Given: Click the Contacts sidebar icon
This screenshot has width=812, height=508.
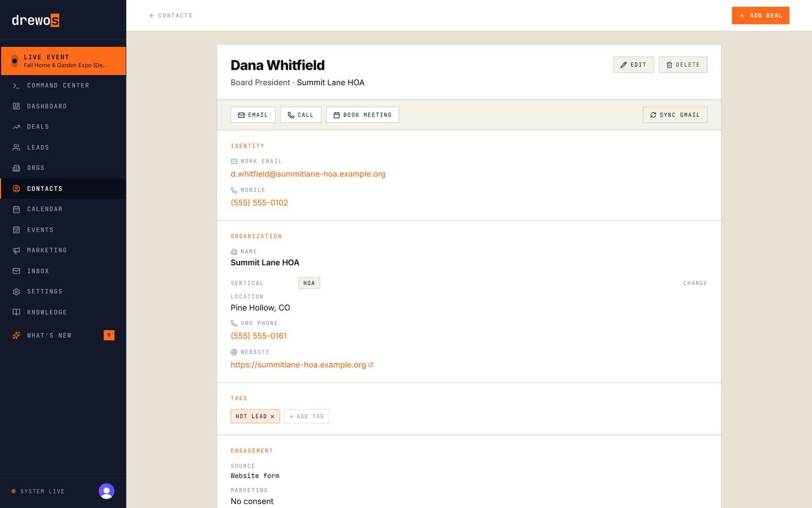Looking at the screenshot, I should 16,188.
